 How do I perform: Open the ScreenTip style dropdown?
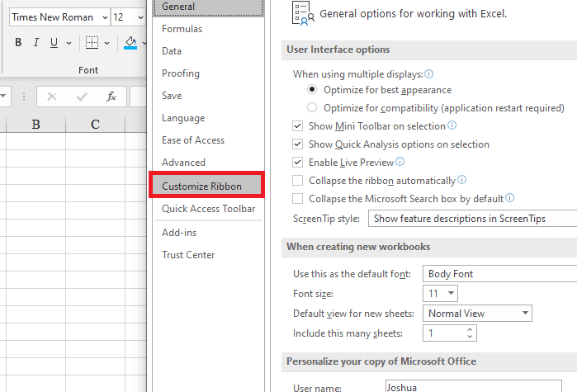point(472,219)
